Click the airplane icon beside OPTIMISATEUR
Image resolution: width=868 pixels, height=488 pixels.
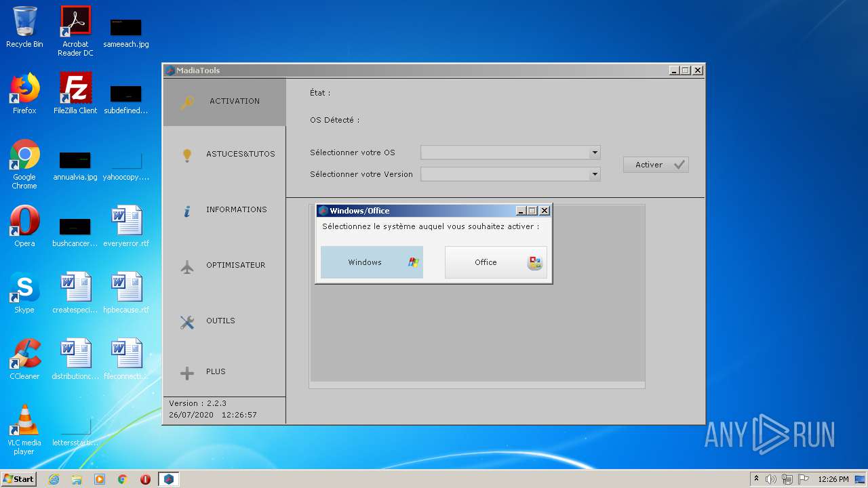(x=187, y=266)
